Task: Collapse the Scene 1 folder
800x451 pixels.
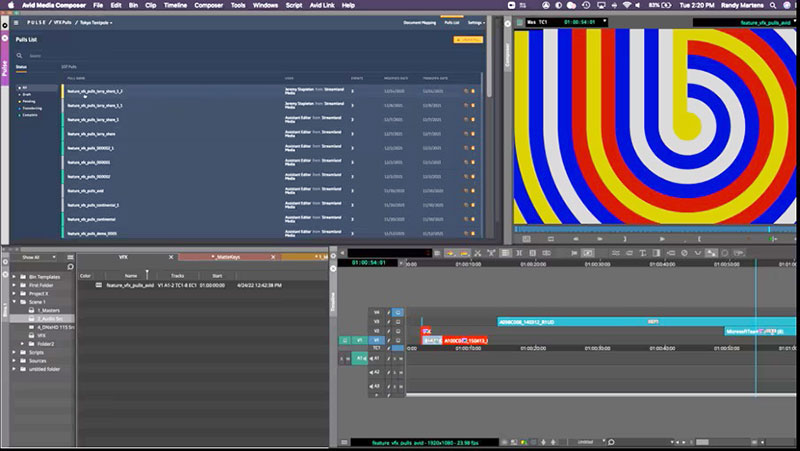Action: click(14, 301)
